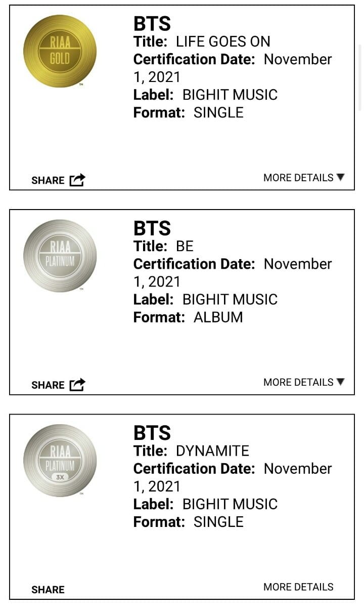Click the RIAA Gold badge for Life Goes On
This screenshot has height=613, width=364.
click(60, 51)
